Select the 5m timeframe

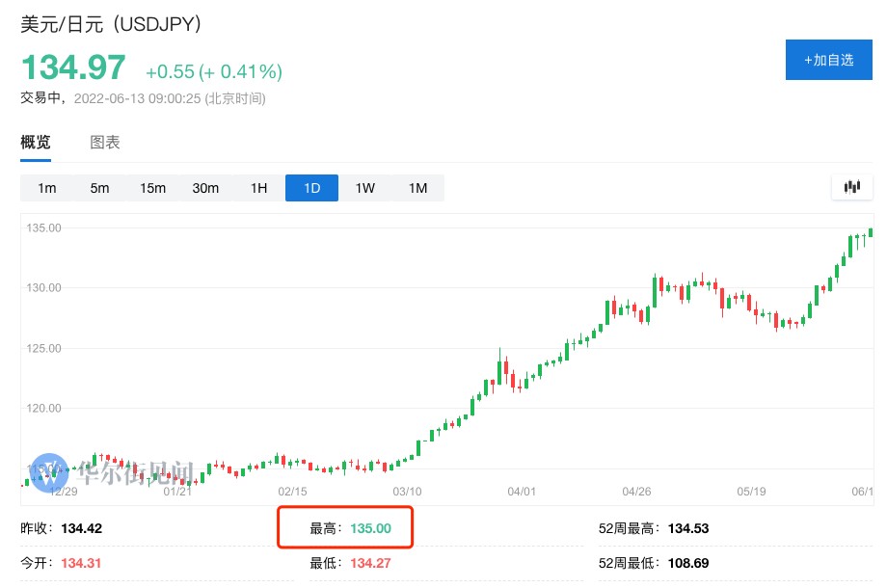click(99, 188)
